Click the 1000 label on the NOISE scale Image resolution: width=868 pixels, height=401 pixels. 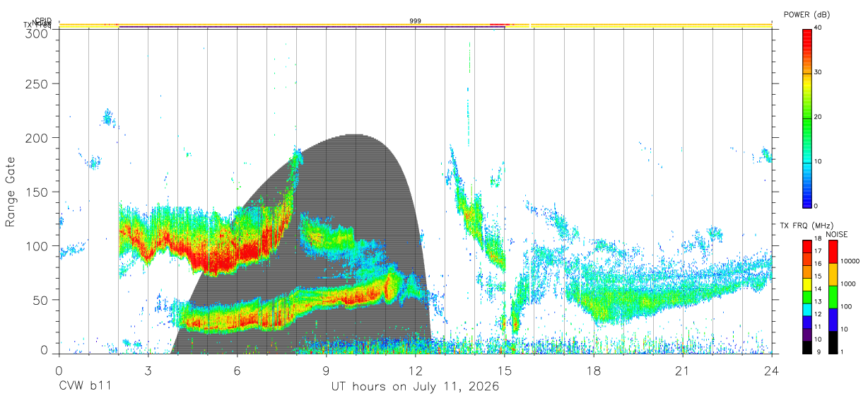[847, 284]
